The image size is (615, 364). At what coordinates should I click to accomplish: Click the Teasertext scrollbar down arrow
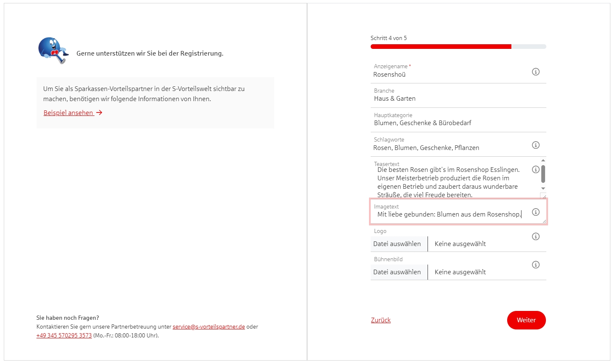(x=543, y=188)
